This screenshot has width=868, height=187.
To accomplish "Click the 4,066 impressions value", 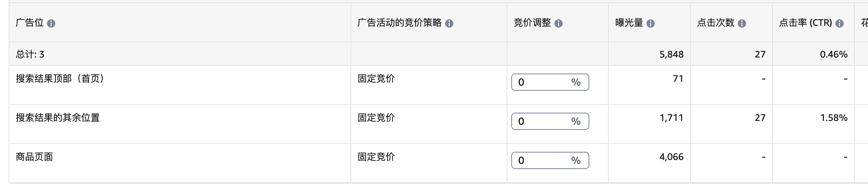I will click(x=671, y=157).
